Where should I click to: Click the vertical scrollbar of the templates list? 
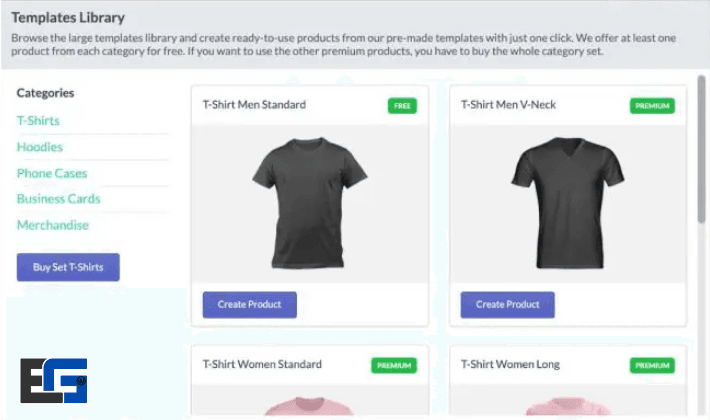pyautogui.click(x=701, y=150)
